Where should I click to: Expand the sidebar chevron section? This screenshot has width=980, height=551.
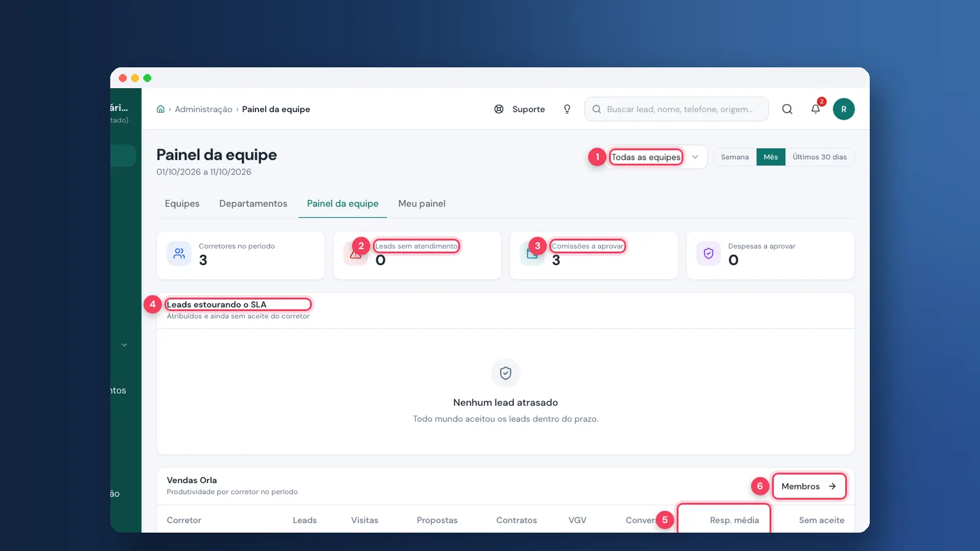(124, 345)
